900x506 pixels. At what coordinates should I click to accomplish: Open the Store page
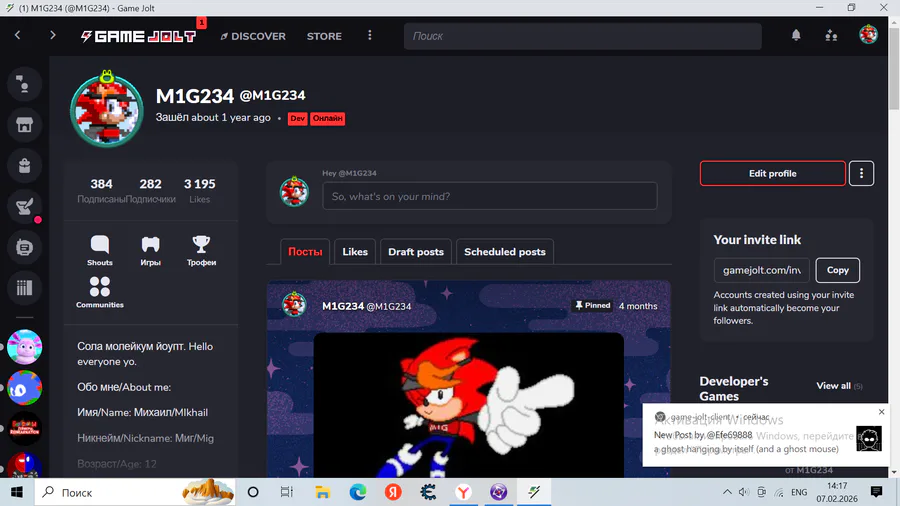pyautogui.click(x=324, y=36)
